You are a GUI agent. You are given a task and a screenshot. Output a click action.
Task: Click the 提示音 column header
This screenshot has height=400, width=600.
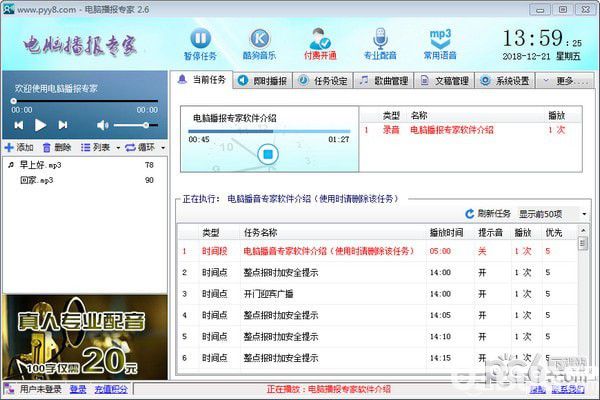coord(491,232)
